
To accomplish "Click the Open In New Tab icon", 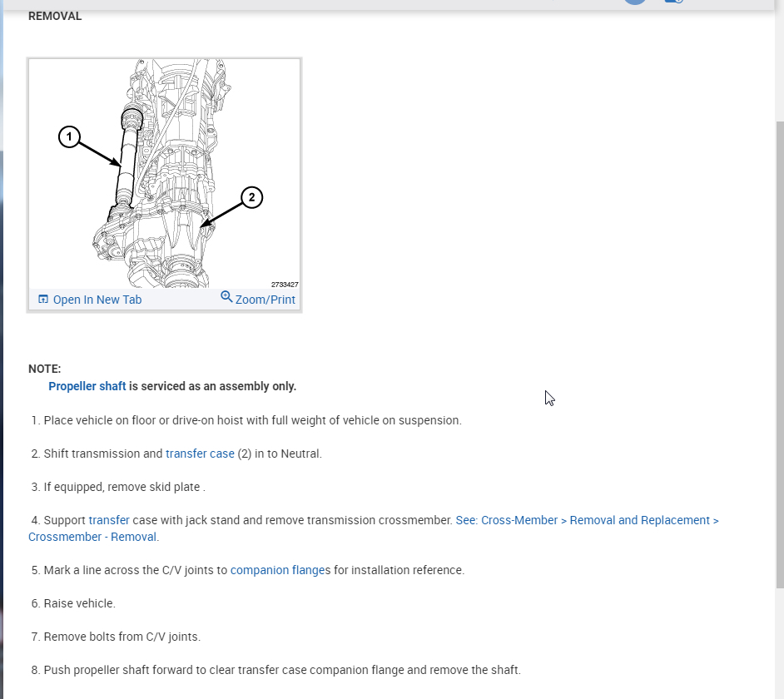I will 43,299.
